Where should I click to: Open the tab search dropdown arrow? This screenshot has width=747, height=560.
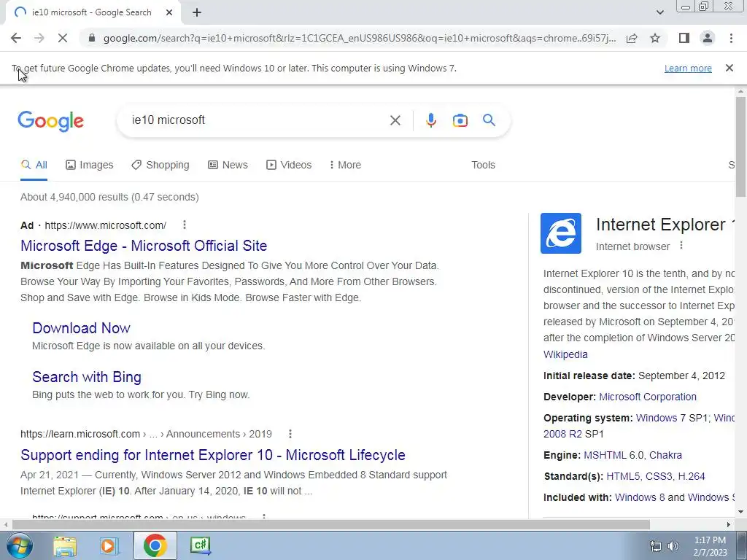coord(659,12)
